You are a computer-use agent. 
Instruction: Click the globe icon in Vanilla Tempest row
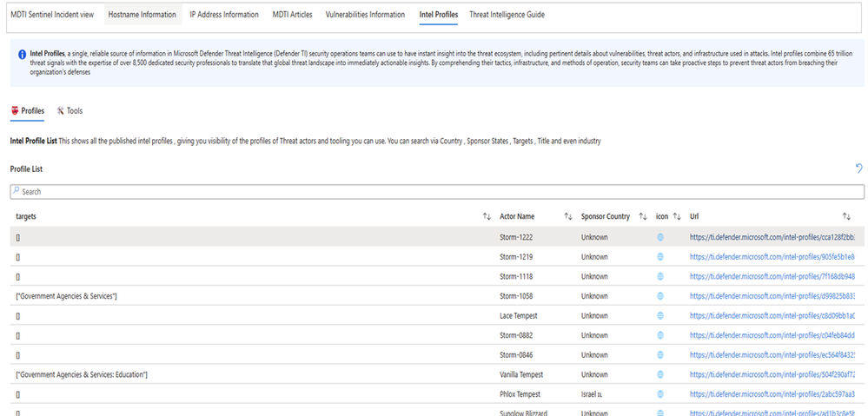point(660,374)
